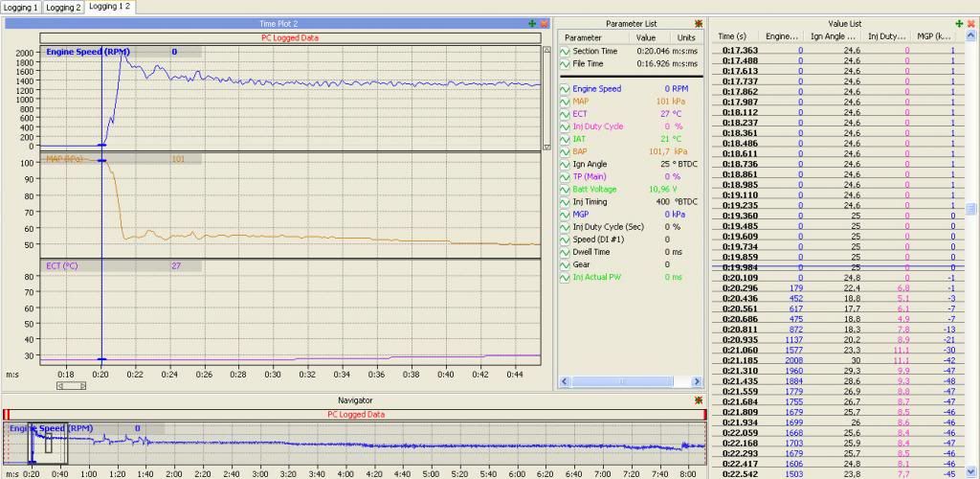Click the Inj Duty column header

[885, 36]
